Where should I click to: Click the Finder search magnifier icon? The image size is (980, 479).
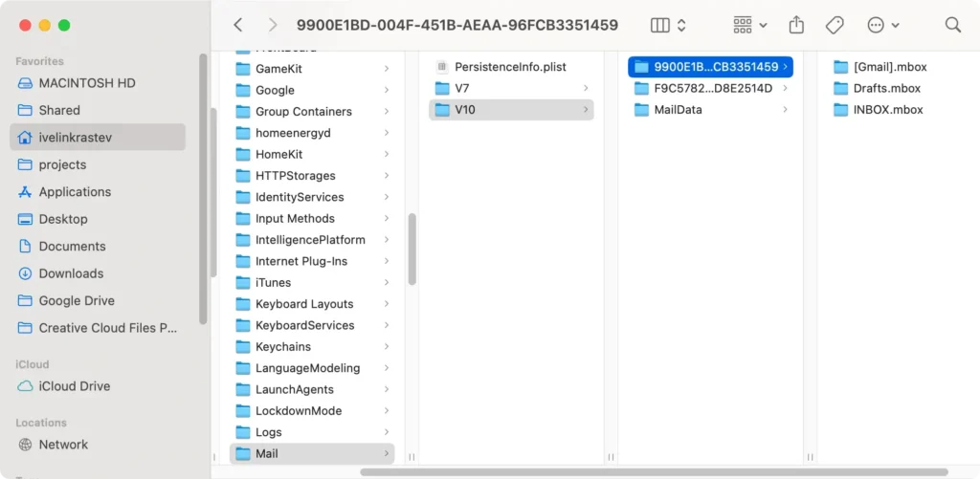(952, 25)
